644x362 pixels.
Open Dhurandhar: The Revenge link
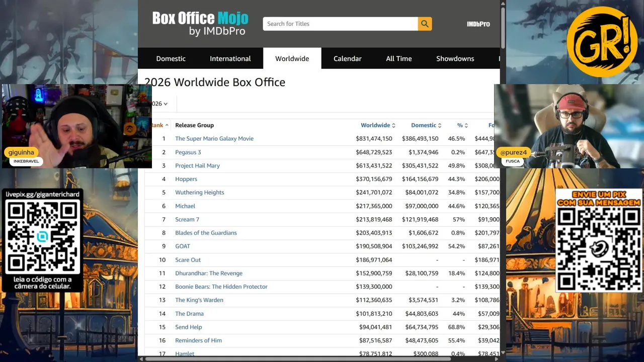point(209,273)
